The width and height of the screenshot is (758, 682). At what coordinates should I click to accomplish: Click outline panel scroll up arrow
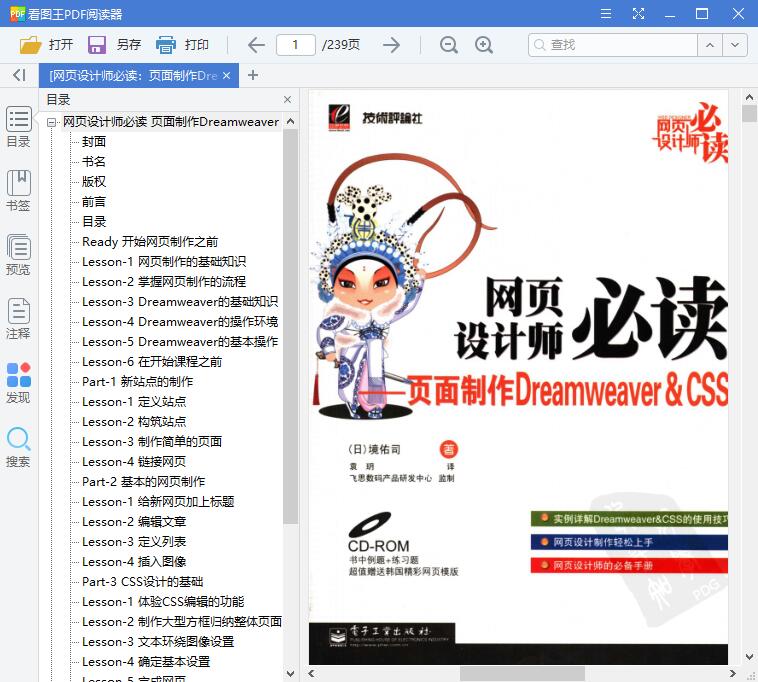point(291,121)
